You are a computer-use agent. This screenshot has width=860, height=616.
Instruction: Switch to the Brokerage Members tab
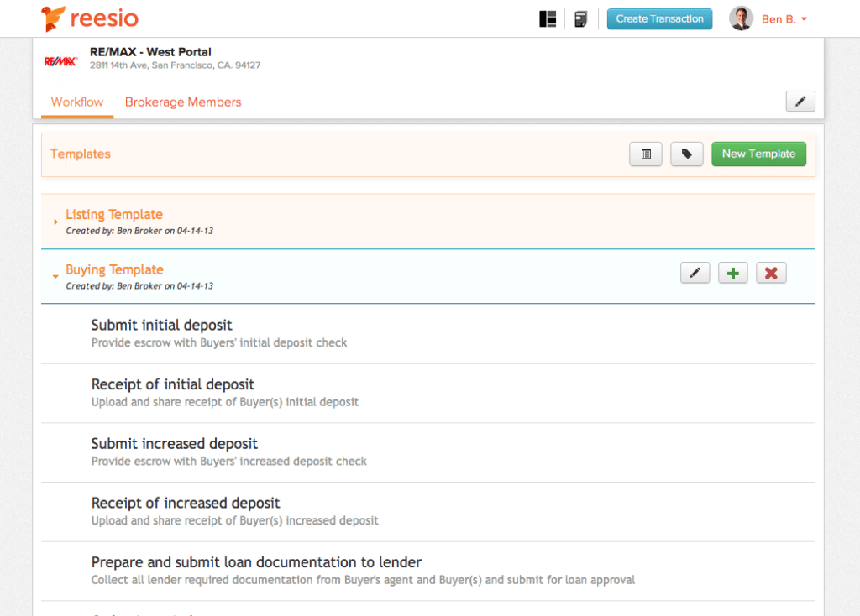click(183, 102)
